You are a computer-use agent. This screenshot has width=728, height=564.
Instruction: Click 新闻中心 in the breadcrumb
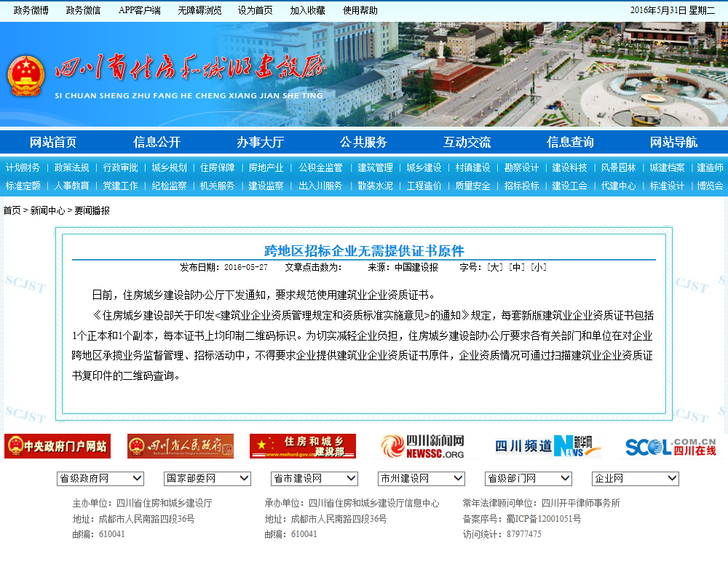(x=49, y=210)
